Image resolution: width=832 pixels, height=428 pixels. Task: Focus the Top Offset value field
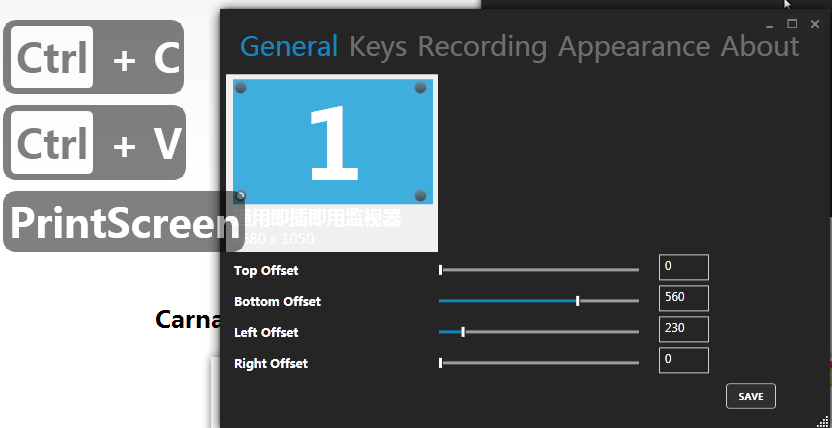pos(683,267)
